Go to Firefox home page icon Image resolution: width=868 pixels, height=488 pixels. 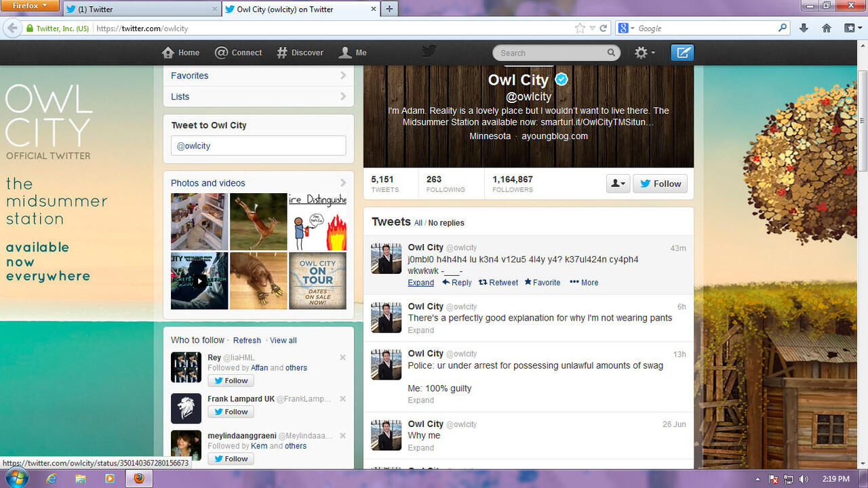[826, 28]
